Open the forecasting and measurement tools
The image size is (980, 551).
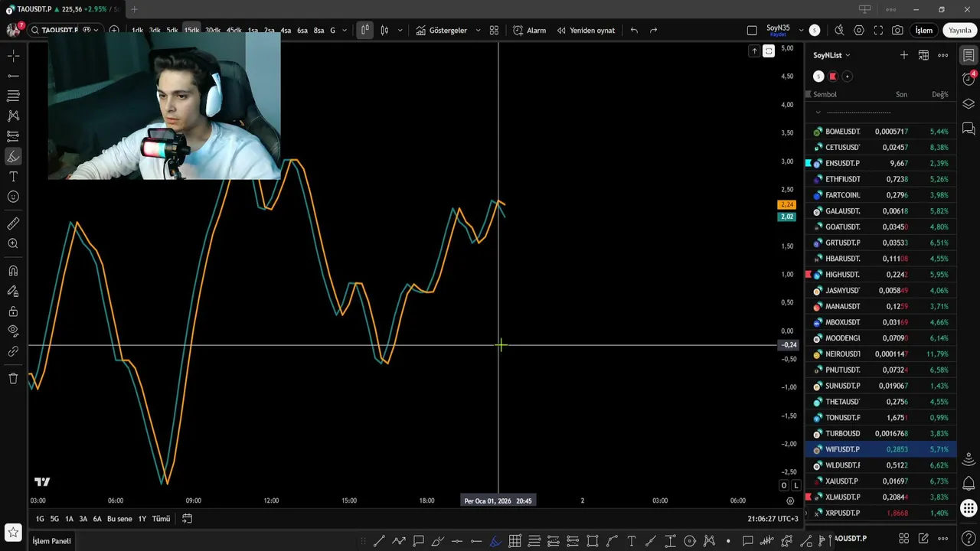pyautogui.click(x=13, y=136)
